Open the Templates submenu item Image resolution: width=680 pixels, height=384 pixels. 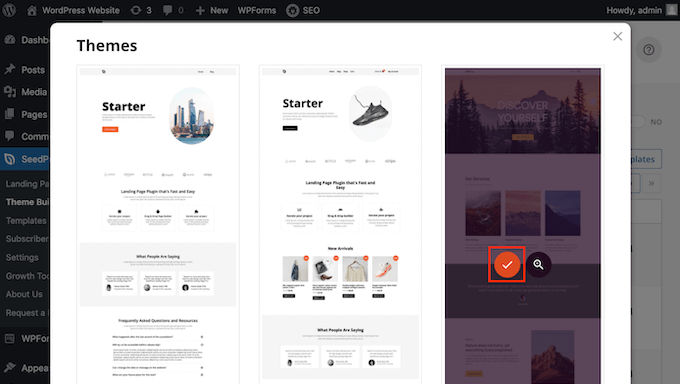(x=26, y=220)
